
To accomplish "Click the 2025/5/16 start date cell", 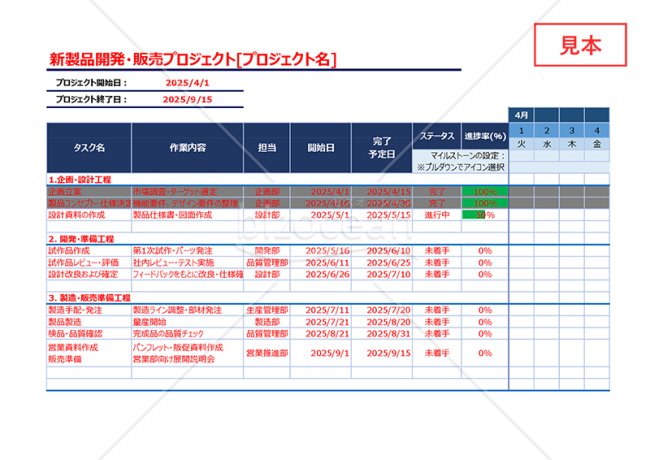I will (321, 251).
